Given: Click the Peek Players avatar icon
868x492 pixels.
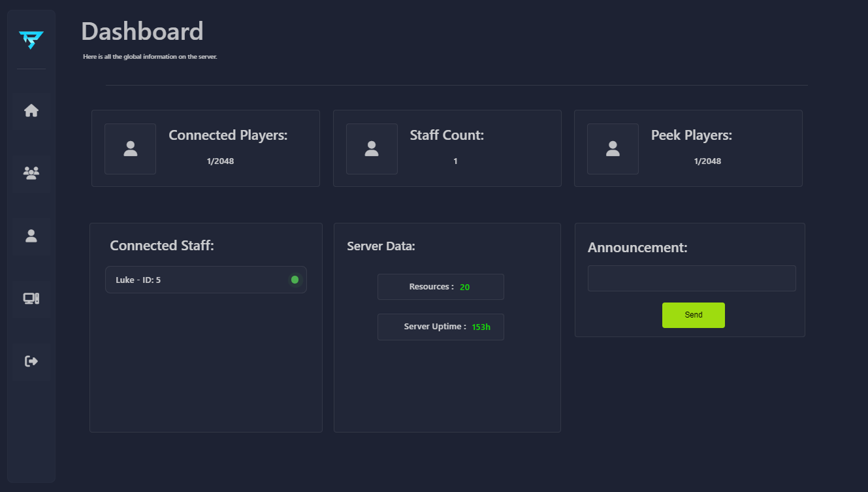Looking at the screenshot, I should pyautogui.click(x=613, y=149).
